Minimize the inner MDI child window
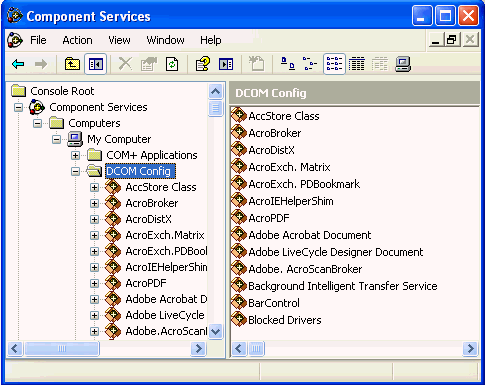485x385 pixels. point(436,40)
